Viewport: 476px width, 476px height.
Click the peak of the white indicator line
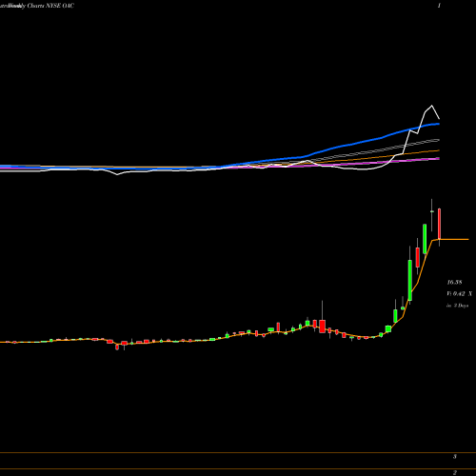click(x=431, y=106)
